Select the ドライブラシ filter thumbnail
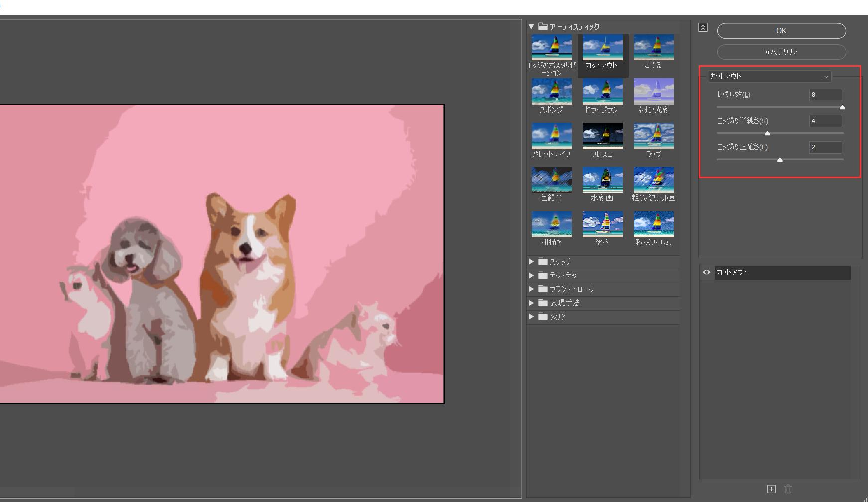This screenshot has height=502, width=868. [602, 92]
